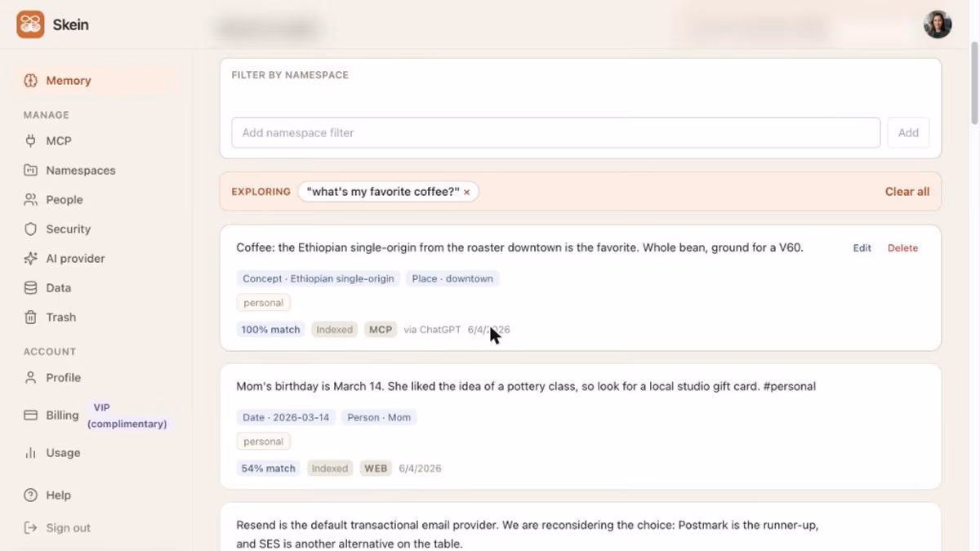Click the WEB source badge
This screenshot has width=980, height=551.
[376, 469]
